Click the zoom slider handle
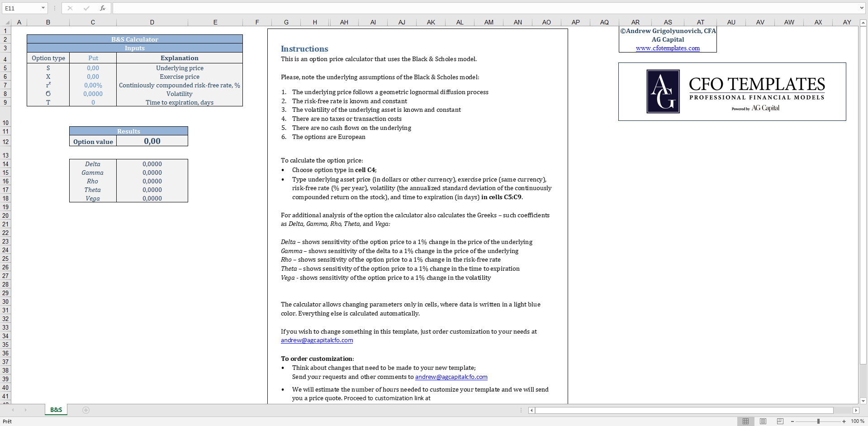868x426 pixels. tap(818, 421)
